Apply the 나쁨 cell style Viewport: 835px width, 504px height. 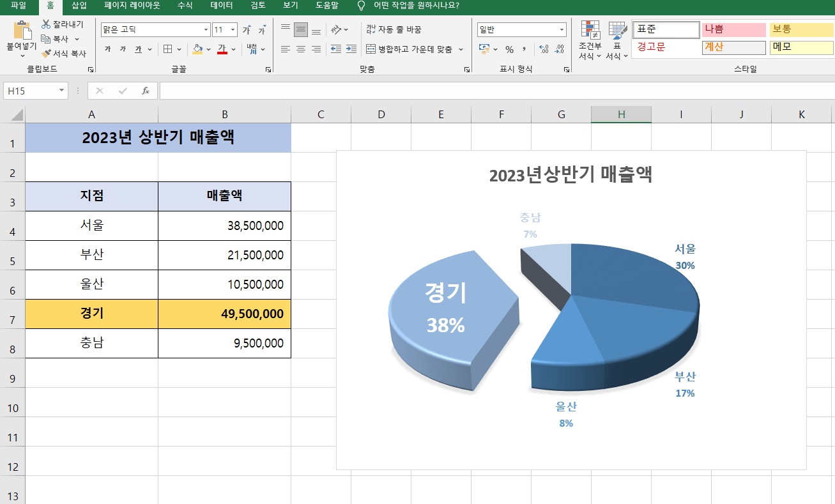(733, 29)
